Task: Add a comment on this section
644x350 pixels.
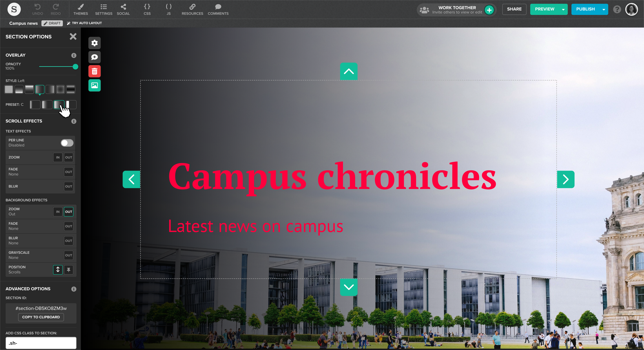Action: tap(94, 57)
